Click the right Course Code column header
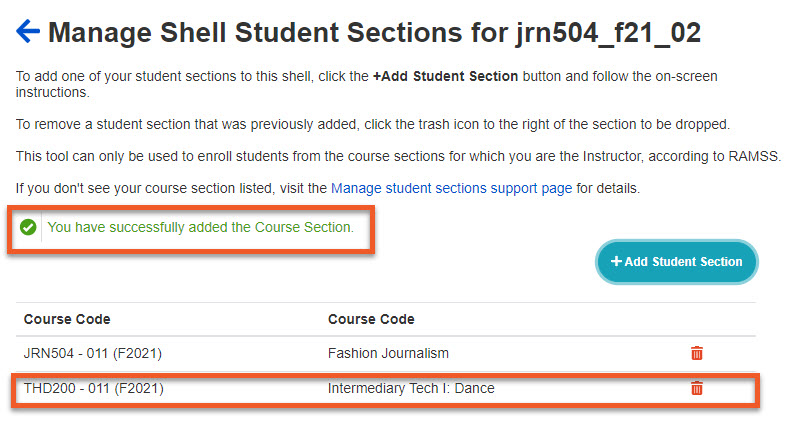This screenshot has width=805, height=427. (x=371, y=319)
